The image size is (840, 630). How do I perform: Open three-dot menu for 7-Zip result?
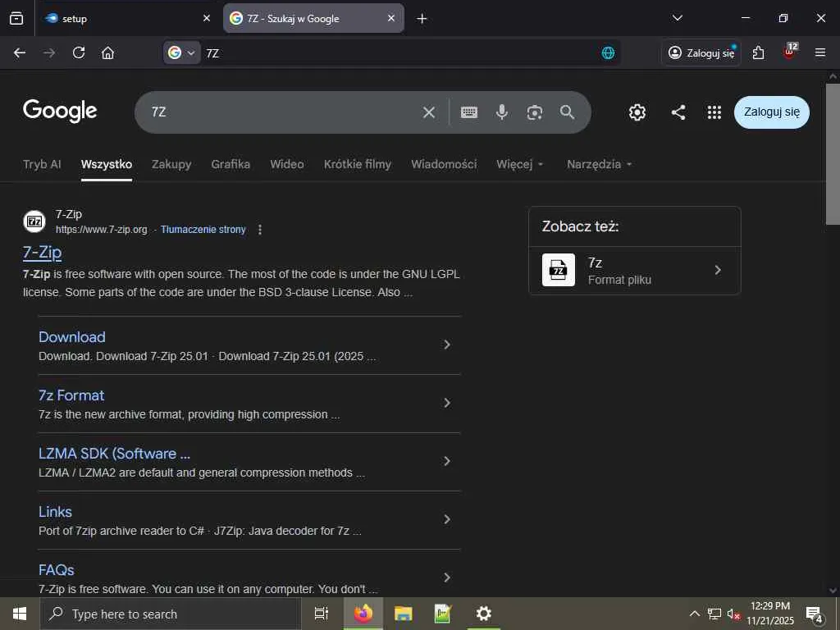(x=260, y=230)
